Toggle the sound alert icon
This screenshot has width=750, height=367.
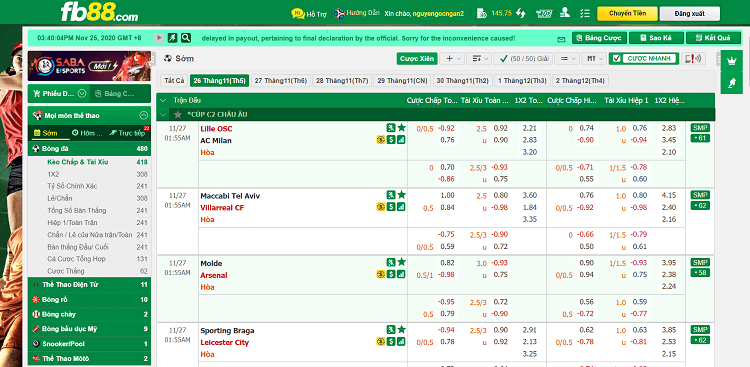point(694,58)
